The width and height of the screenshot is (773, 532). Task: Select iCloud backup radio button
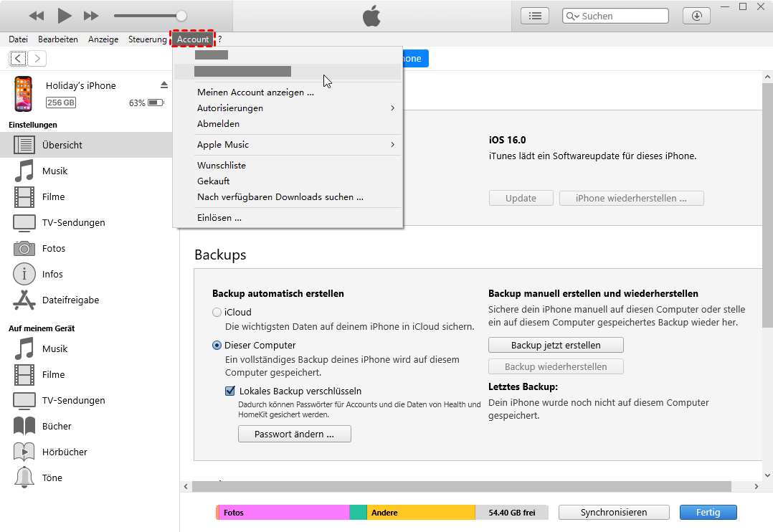click(x=217, y=312)
